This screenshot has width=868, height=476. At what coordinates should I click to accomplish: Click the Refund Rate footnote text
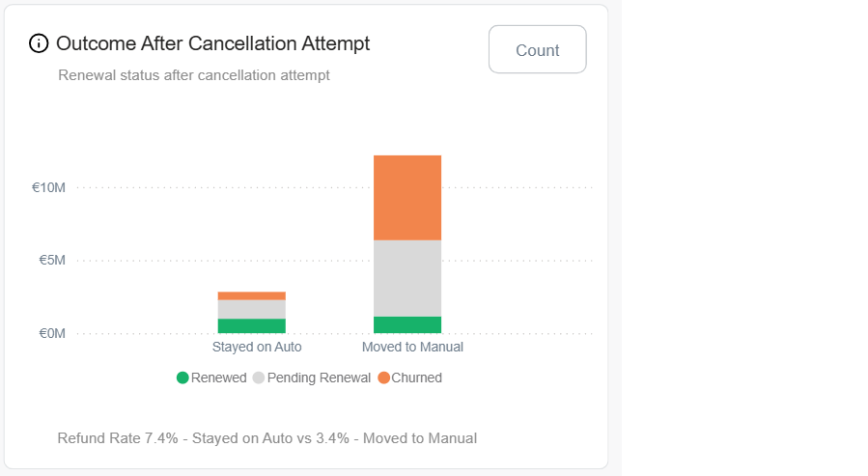[266, 438]
